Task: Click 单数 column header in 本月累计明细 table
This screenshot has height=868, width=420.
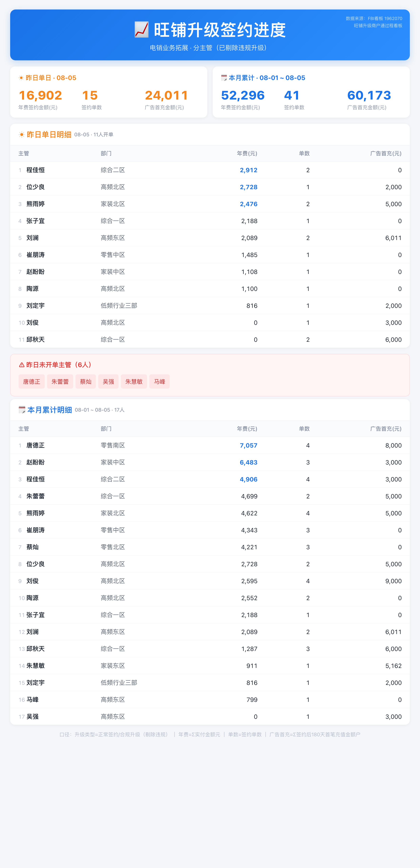Action: coord(304,429)
